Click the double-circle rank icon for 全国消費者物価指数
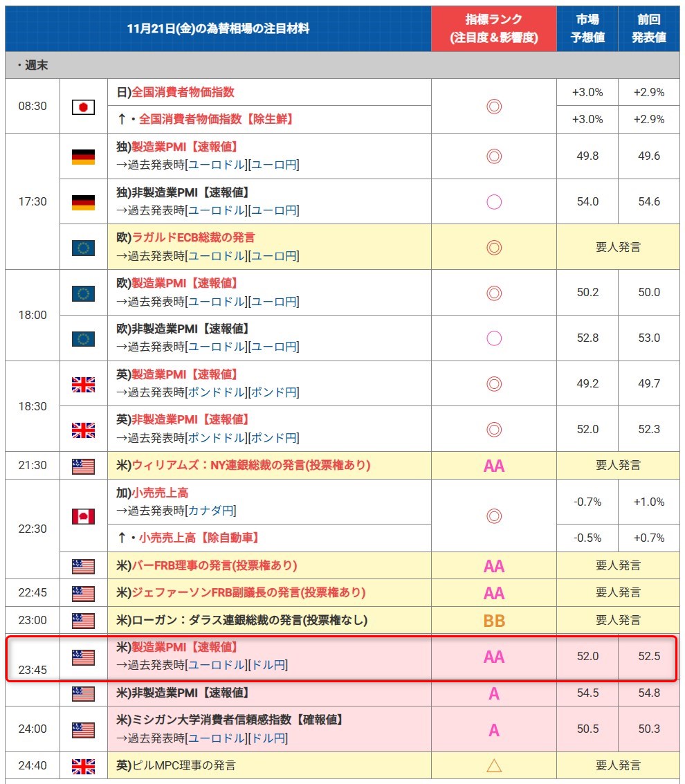The height and width of the screenshot is (784, 685). [x=493, y=107]
